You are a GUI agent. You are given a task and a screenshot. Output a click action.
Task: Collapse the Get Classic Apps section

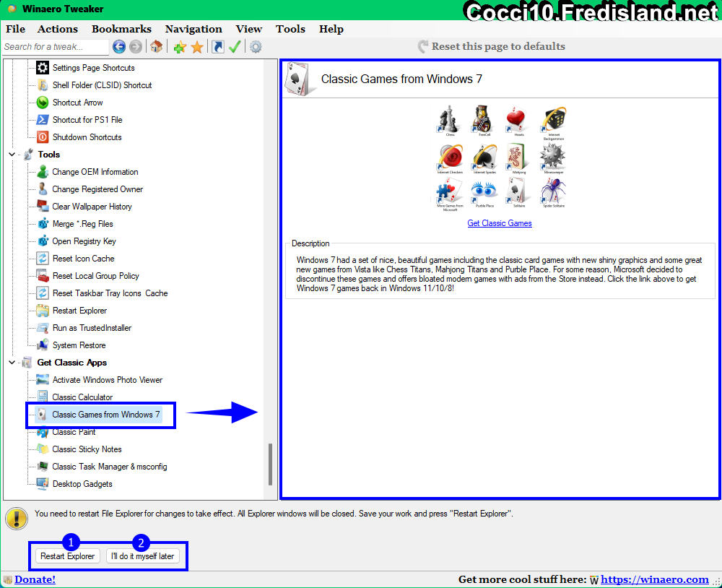(x=12, y=363)
